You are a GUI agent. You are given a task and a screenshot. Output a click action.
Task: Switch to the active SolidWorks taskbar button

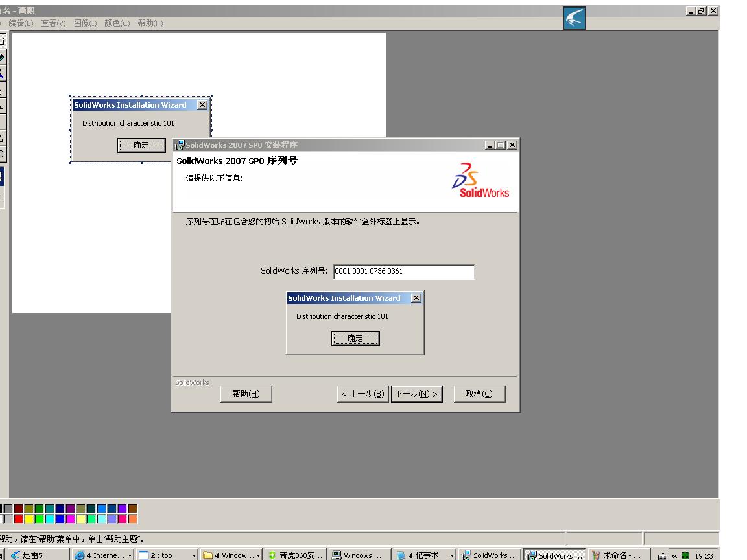(554, 555)
